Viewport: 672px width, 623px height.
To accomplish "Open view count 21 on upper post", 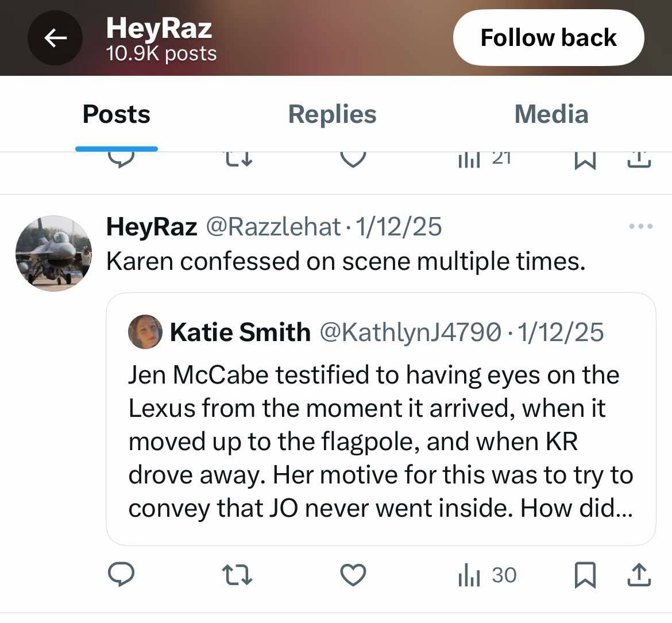I will point(485,160).
